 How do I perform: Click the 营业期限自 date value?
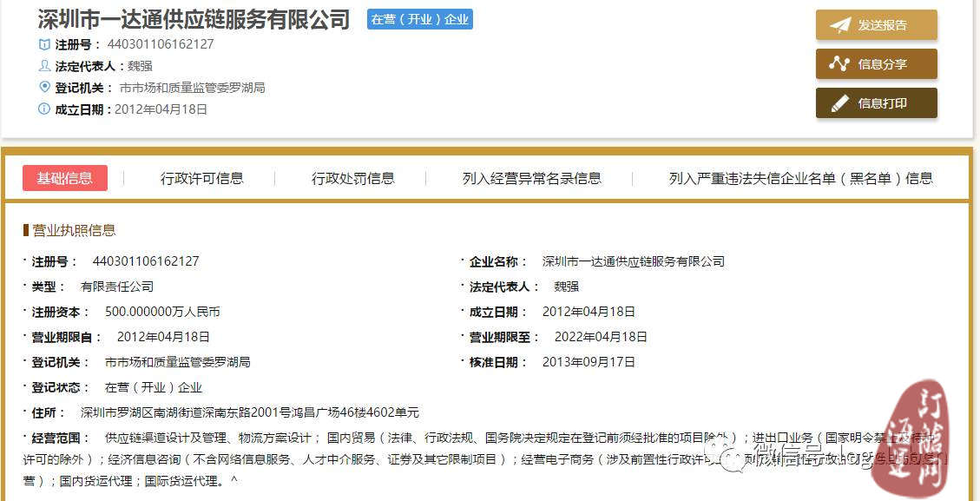163,337
